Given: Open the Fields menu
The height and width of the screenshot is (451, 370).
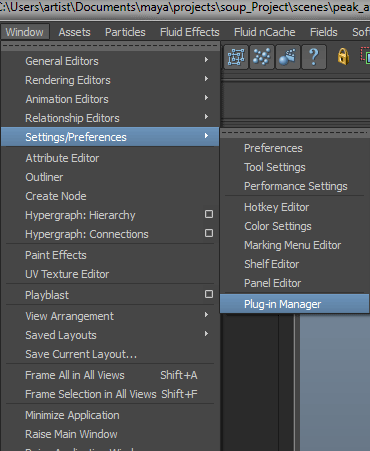Looking at the screenshot, I should tap(324, 32).
